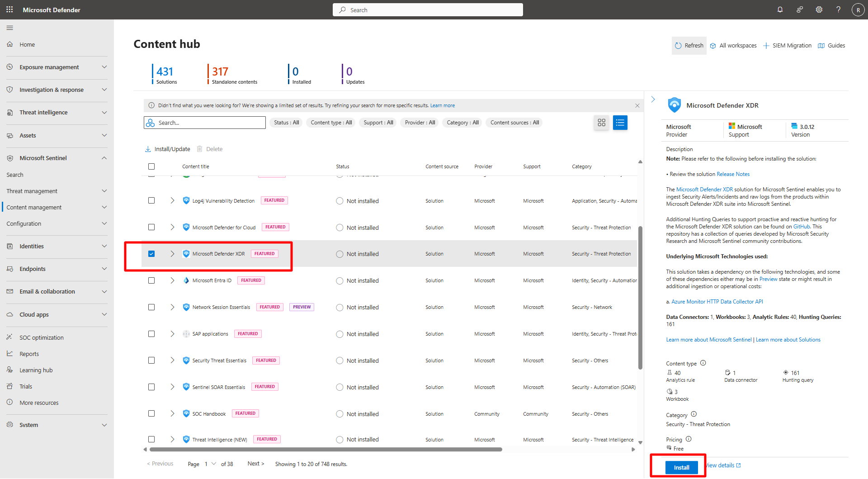
Task: Open the page number dropdown
Action: pyautogui.click(x=211, y=464)
